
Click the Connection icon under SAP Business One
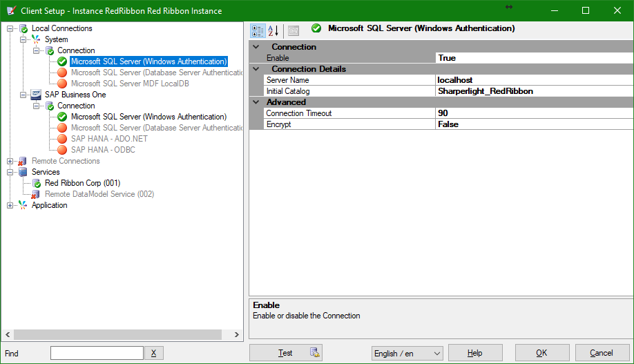(50, 106)
